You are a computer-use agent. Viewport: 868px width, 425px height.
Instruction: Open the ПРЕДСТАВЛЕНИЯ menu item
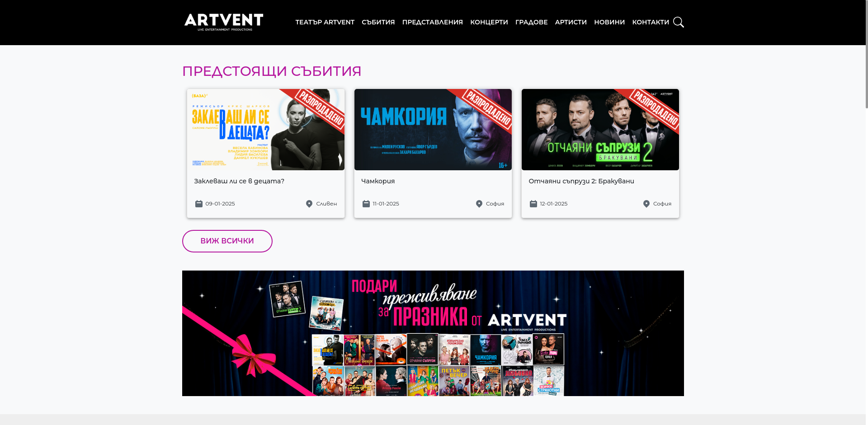(433, 22)
